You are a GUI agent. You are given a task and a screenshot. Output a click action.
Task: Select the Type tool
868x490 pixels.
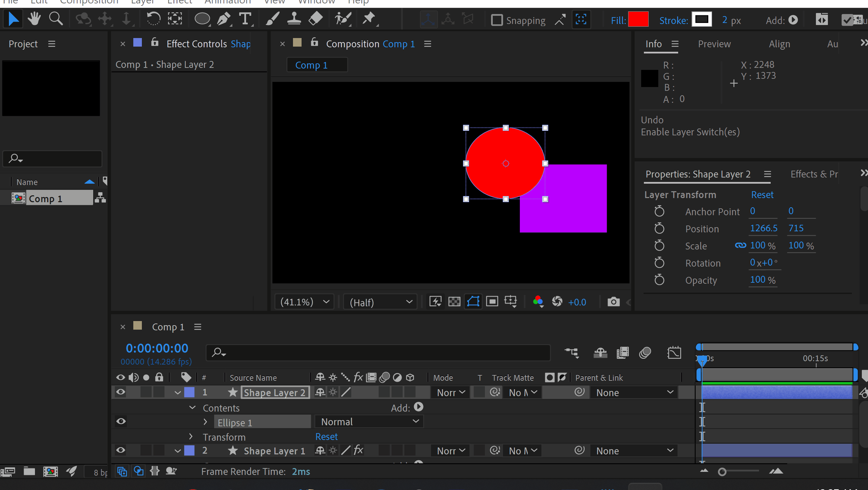click(245, 19)
